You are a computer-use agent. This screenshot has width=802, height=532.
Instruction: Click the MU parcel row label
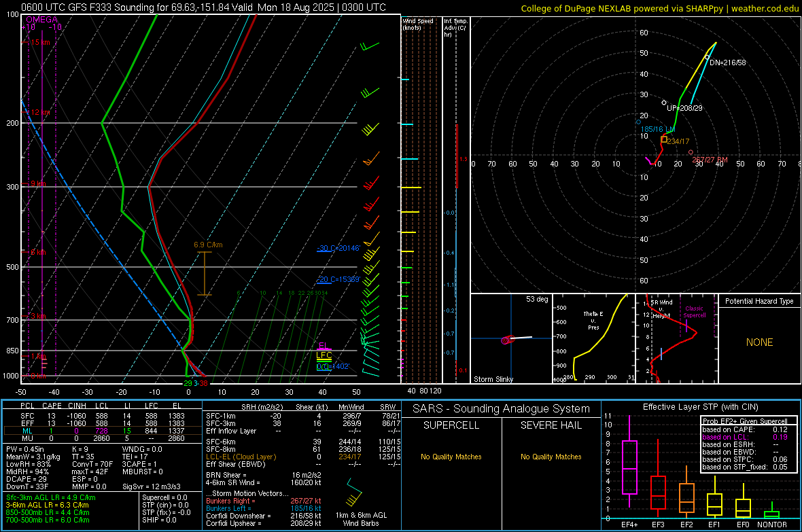click(x=27, y=438)
